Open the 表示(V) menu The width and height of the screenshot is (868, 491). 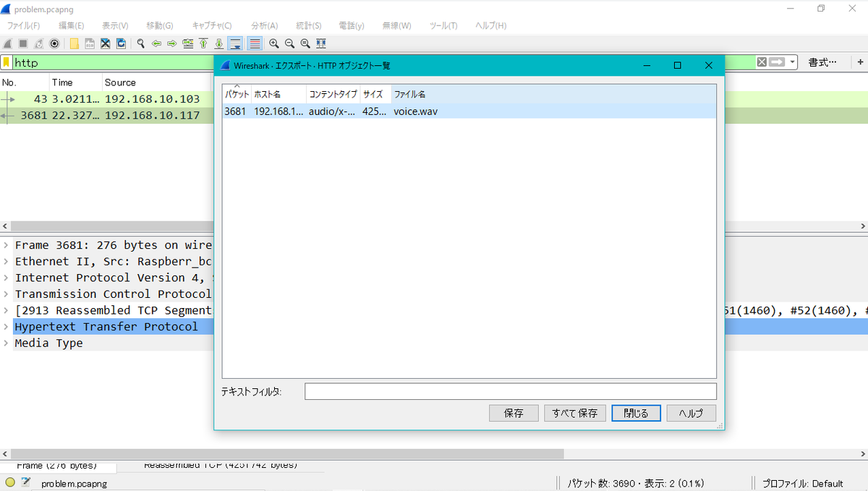tap(115, 25)
